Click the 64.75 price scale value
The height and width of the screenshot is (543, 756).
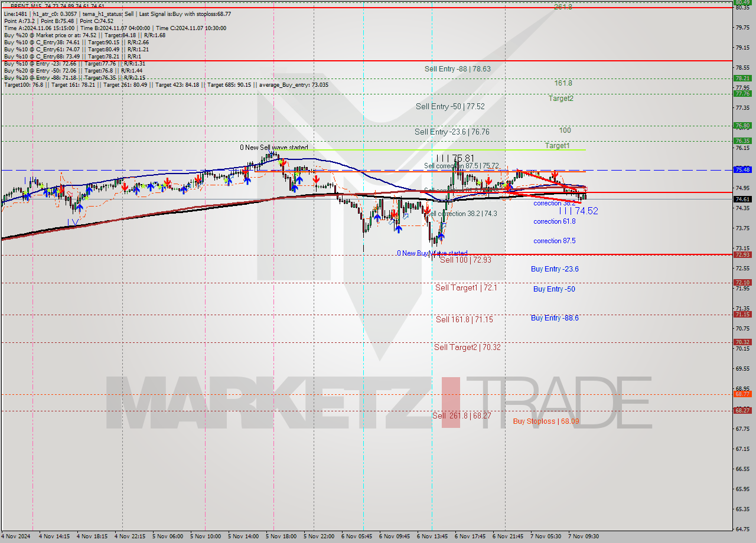742,529
